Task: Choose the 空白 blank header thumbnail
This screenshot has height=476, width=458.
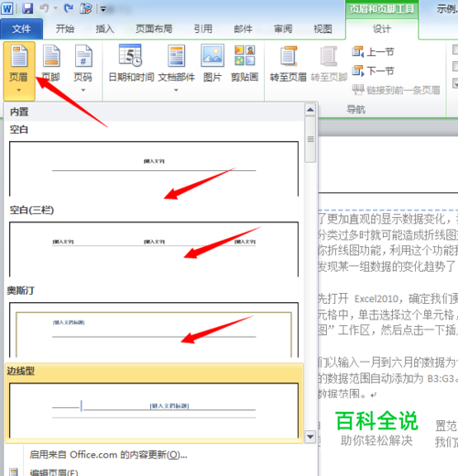Action: 154,168
